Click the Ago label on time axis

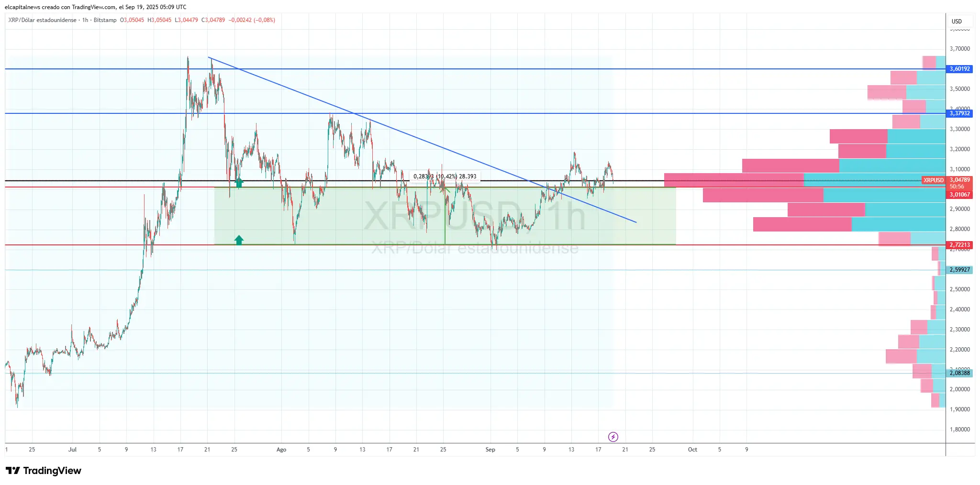[x=281, y=450]
